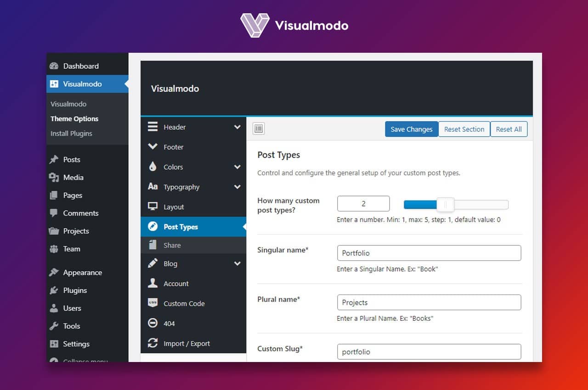Collapse the Typography section

[237, 187]
